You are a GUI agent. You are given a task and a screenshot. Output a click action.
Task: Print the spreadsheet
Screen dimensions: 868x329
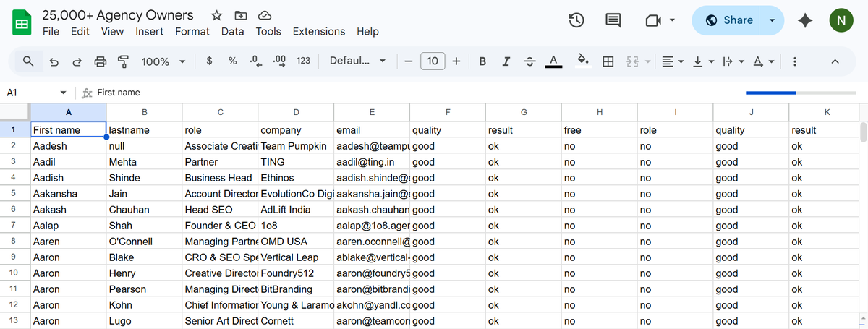click(101, 61)
